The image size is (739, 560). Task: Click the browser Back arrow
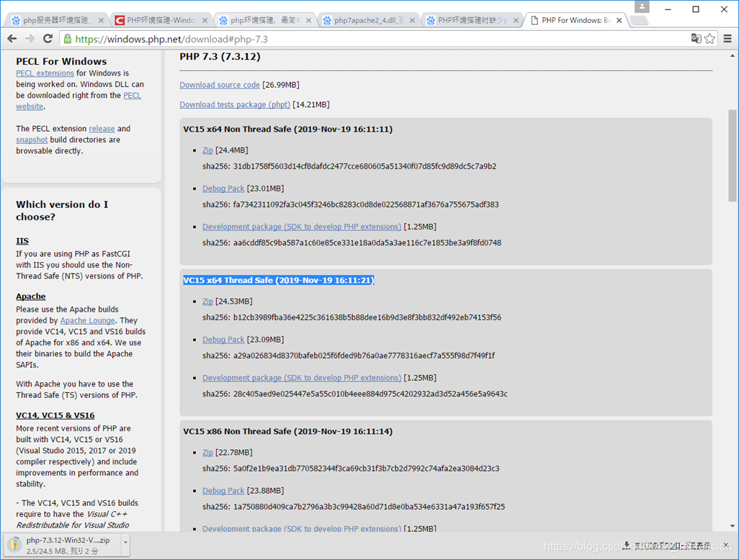point(12,39)
